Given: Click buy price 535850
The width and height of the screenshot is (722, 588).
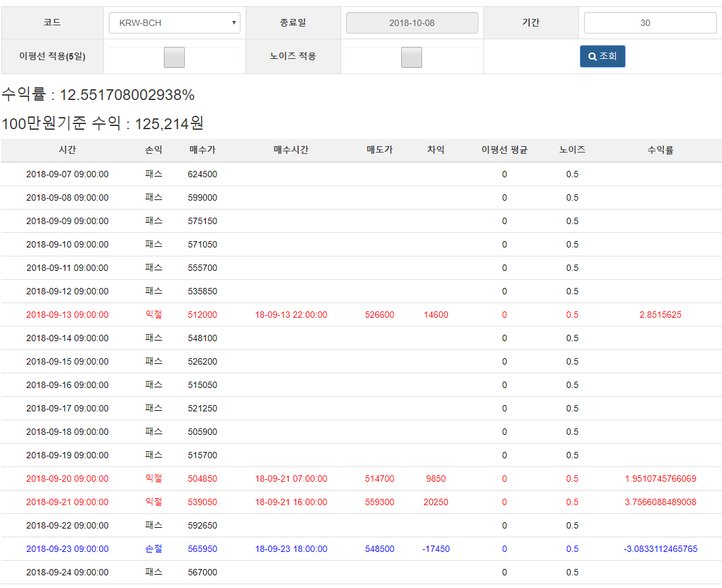Looking at the screenshot, I should 202,291.
